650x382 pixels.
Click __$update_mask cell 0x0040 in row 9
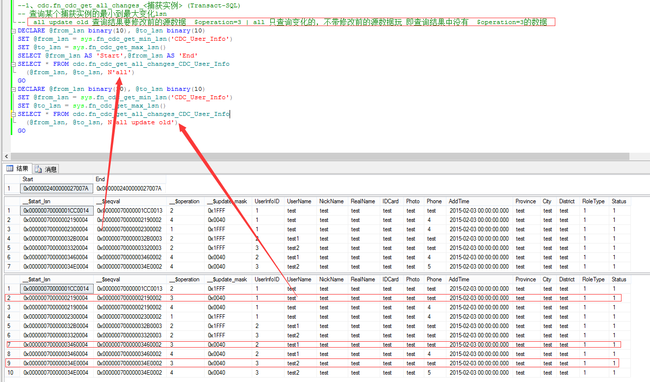click(x=216, y=363)
